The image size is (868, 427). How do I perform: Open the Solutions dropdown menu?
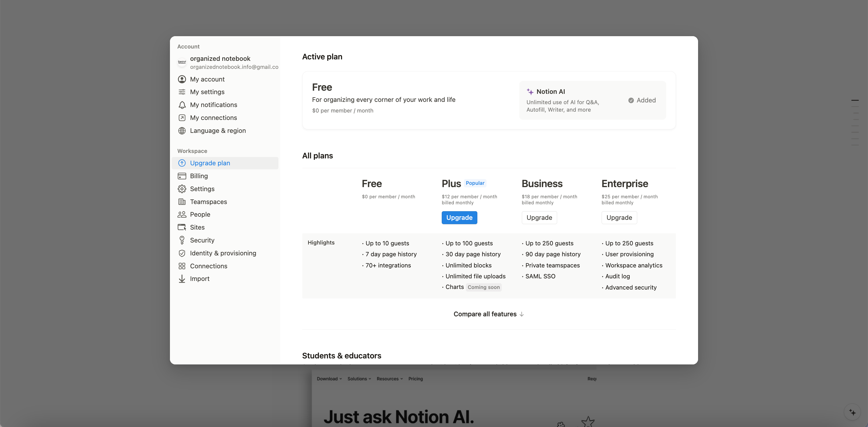[359, 379]
